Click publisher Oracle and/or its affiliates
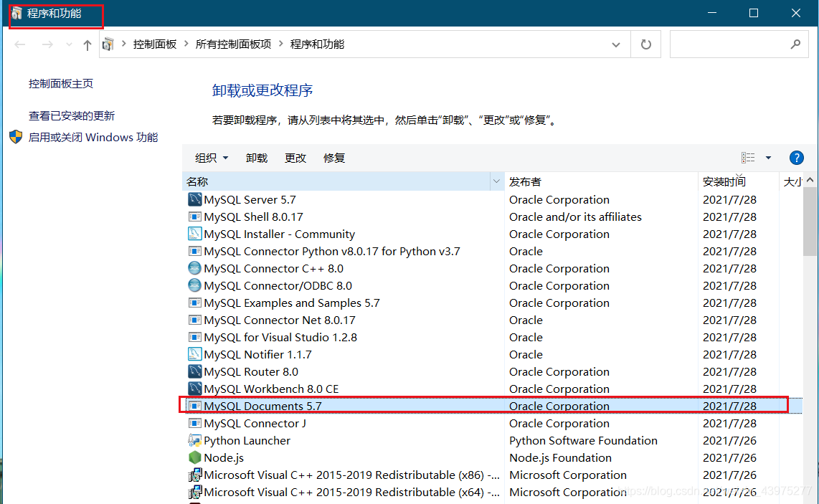 [575, 217]
